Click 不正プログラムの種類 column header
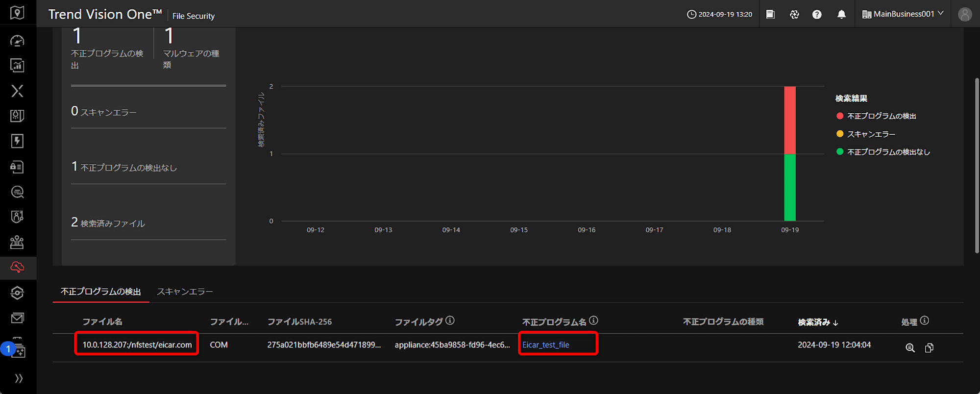 (723, 321)
